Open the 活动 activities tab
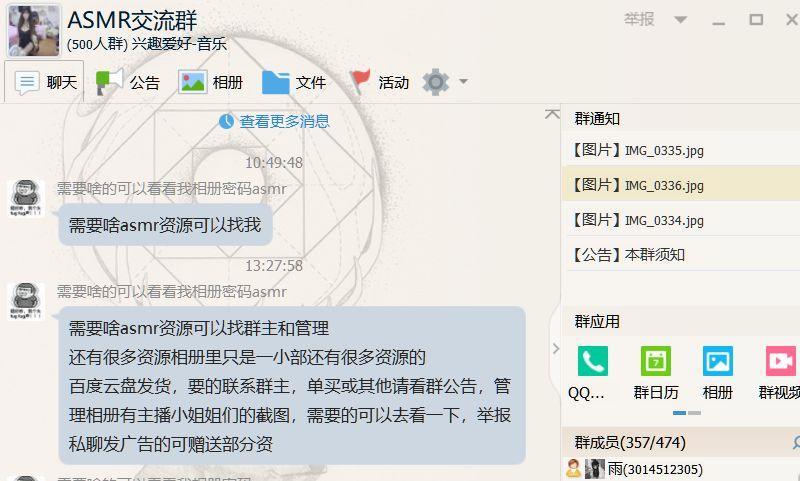This screenshot has height=481, width=800. pyautogui.click(x=380, y=82)
